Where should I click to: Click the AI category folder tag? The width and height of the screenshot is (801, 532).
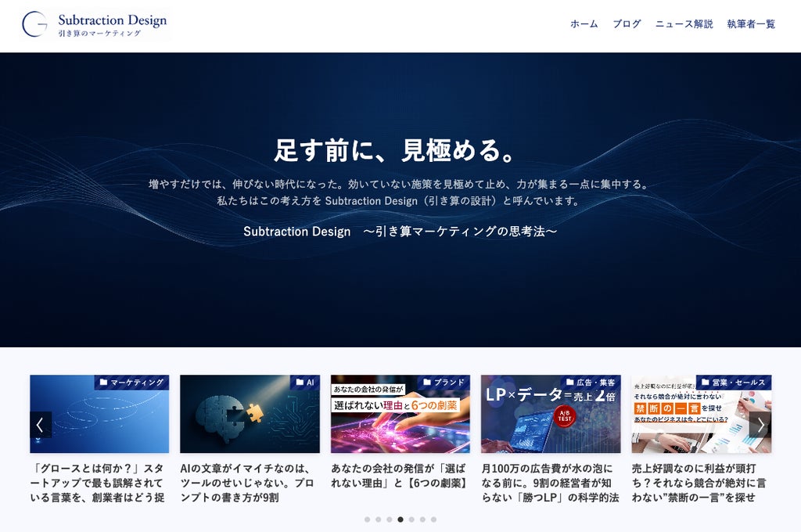point(306,383)
